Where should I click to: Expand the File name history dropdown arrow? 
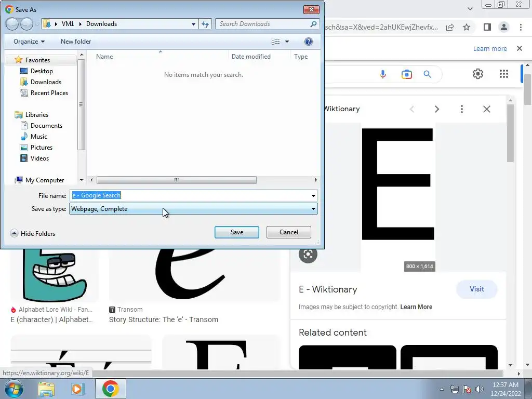[313, 195]
